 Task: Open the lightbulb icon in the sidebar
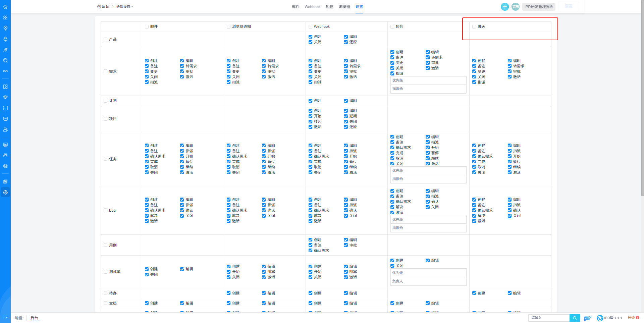click(5, 28)
